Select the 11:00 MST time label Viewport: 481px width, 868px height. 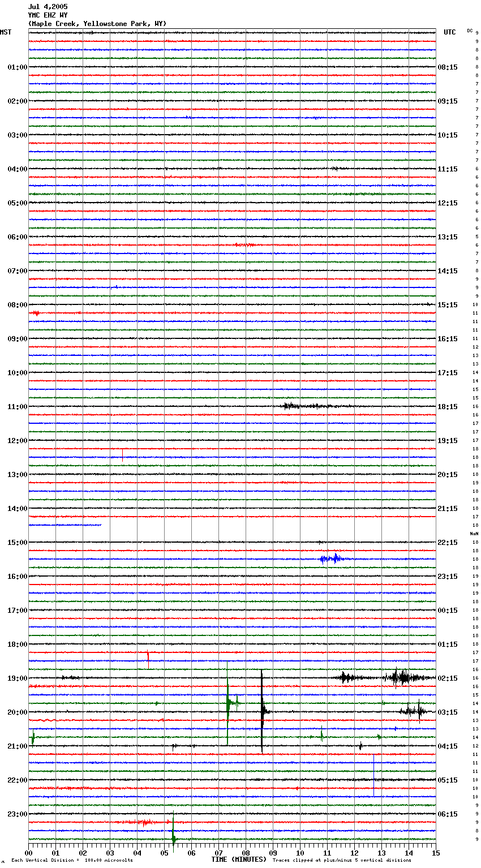pos(18,407)
